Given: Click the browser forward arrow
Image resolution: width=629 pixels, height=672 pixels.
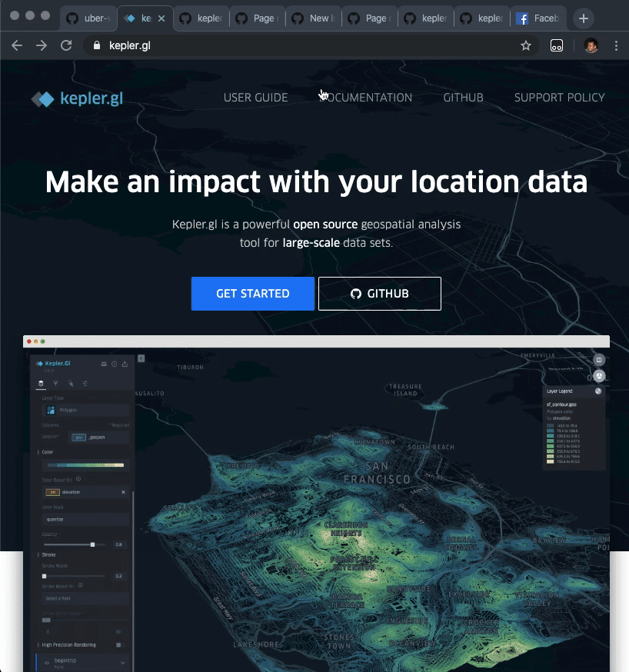Looking at the screenshot, I should click(42, 45).
